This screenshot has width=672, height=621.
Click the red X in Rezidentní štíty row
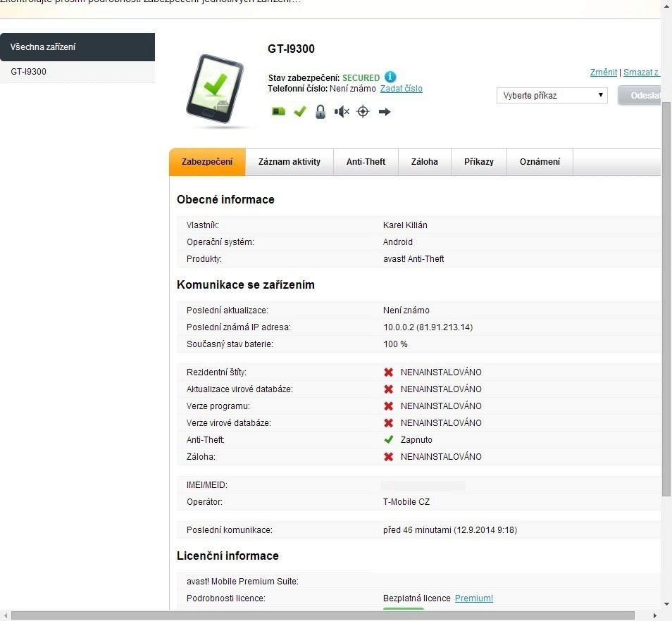click(x=388, y=372)
